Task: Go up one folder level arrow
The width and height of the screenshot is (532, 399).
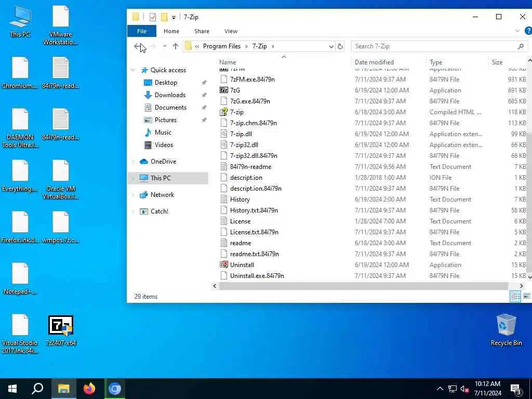Action: pos(176,46)
